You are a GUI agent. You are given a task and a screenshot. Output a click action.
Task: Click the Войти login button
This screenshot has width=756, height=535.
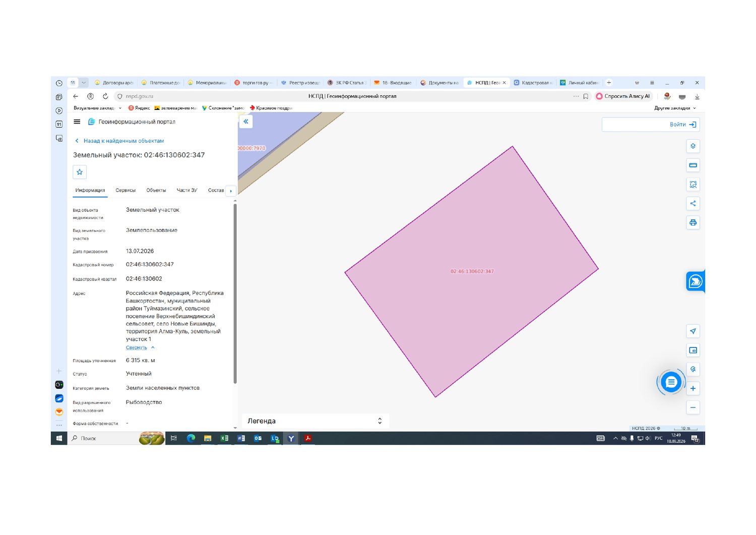pyautogui.click(x=650, y=125)
